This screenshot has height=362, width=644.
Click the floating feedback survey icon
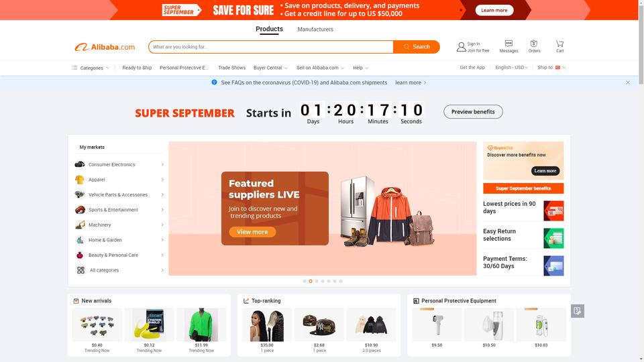pos(578,310)
